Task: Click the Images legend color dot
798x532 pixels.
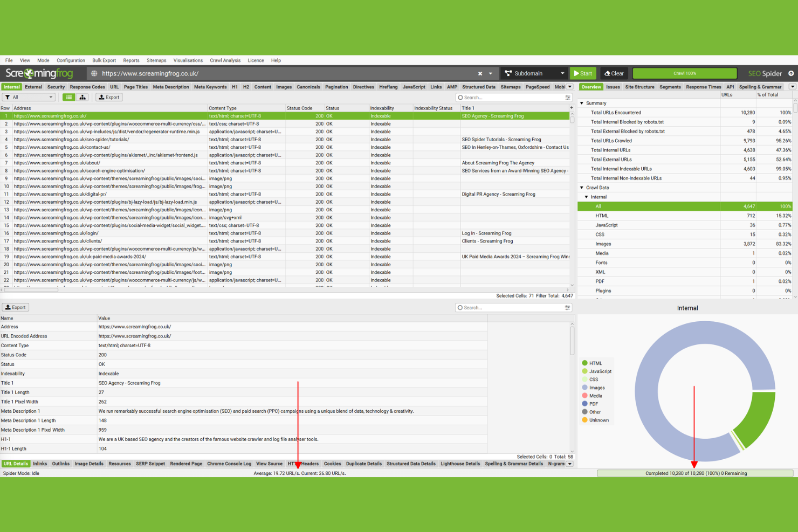Action: click(x=584, y=388)
